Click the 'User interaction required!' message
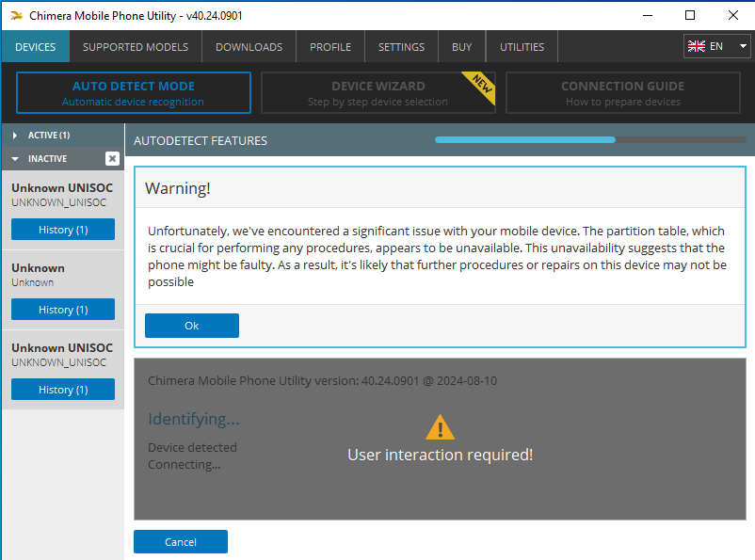Viewport: 755px width, 560px height. [440, 455]
